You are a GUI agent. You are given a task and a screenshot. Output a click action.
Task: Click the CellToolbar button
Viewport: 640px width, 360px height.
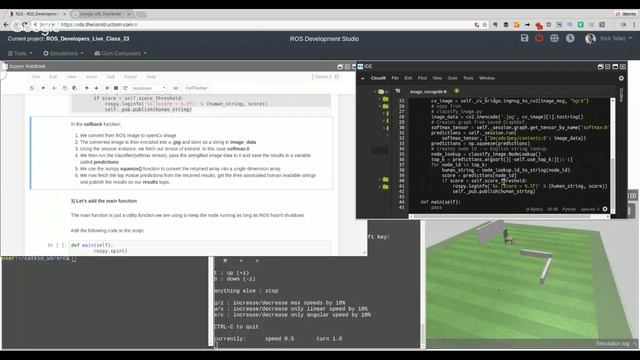pos(196,88)
